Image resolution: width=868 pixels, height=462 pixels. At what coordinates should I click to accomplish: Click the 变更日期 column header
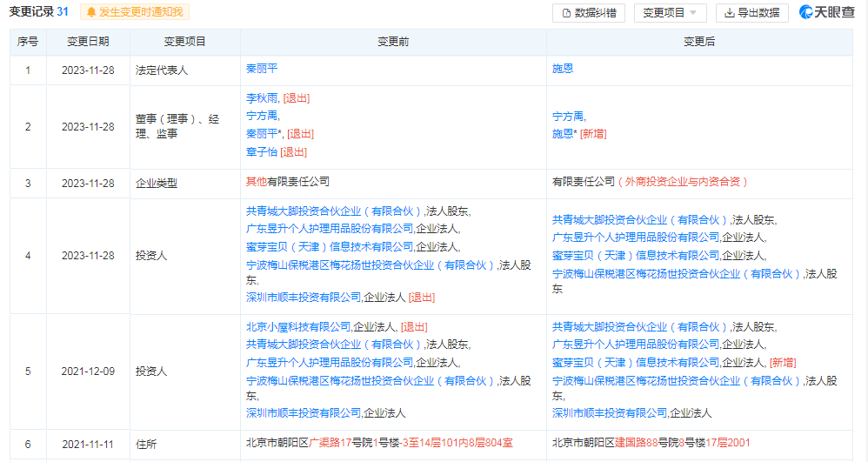[88, 42]
